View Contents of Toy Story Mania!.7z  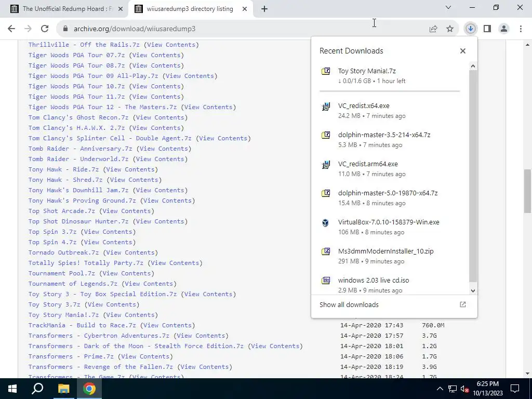click(130, 315)
